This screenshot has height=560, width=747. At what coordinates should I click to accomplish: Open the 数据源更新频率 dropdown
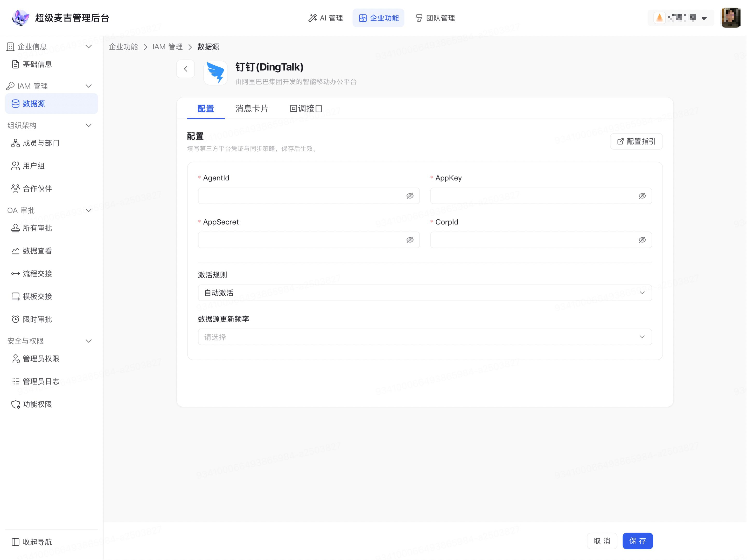pos(425,337)
